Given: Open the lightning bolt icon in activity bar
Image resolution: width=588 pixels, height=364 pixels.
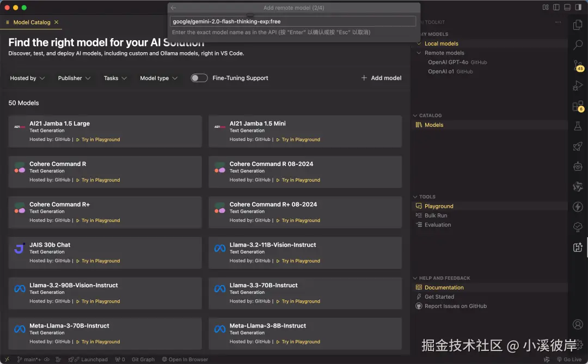Looking at the screenshot, I should [578, 207].
